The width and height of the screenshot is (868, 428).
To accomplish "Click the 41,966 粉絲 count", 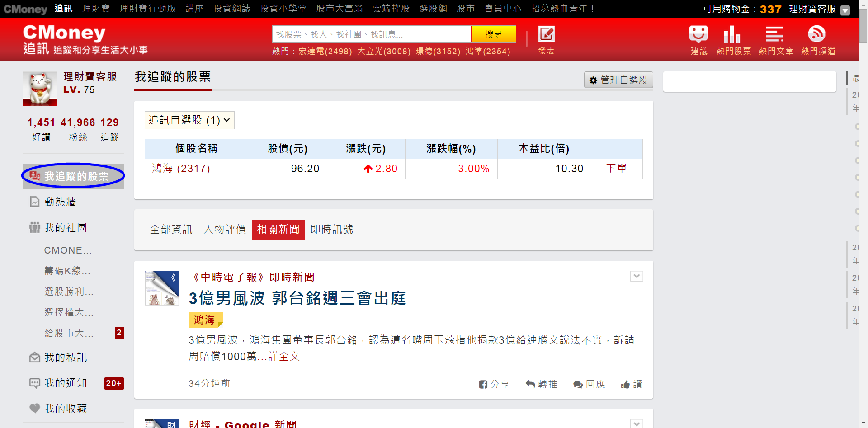I will click(78, 129).
